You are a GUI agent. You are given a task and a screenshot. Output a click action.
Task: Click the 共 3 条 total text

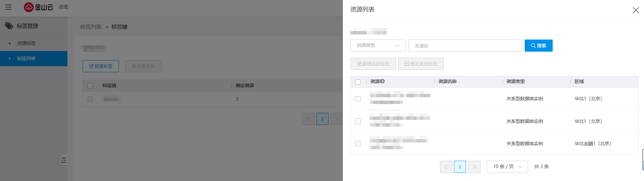click(x=542, y=166)
